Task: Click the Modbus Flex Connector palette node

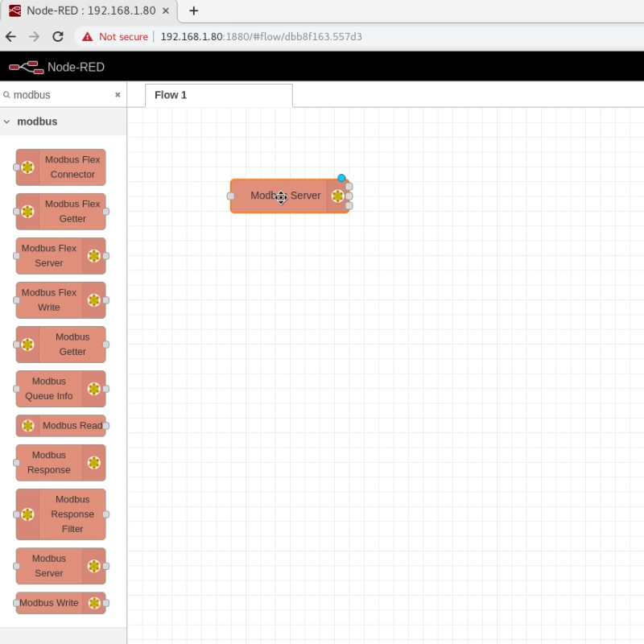Action: click(61, 167)
